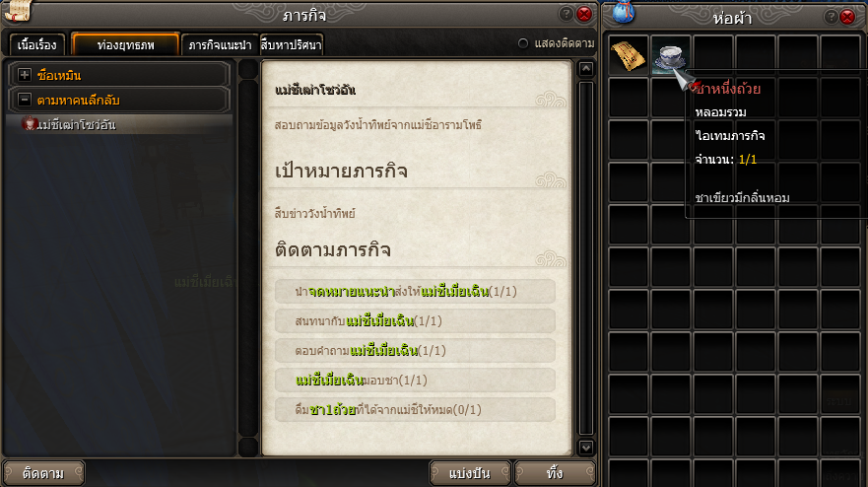This screenshot has height=487, width=868.
Task: Go to the สืบหาปริศนา tab
Action: coord(292,45)
